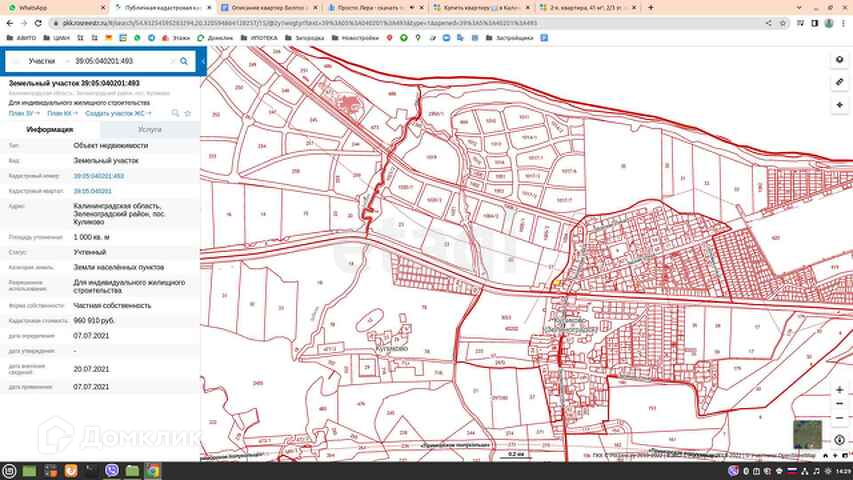Viewport: 853px width, 480px height.
Task: Click the zoom-to-parcel magnifier icon
Action: (x=176, y=113)
